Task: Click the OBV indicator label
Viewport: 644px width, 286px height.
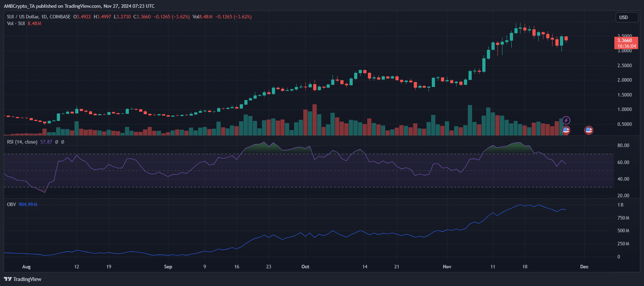Action: pyautogui.click(x=11, y=204)
